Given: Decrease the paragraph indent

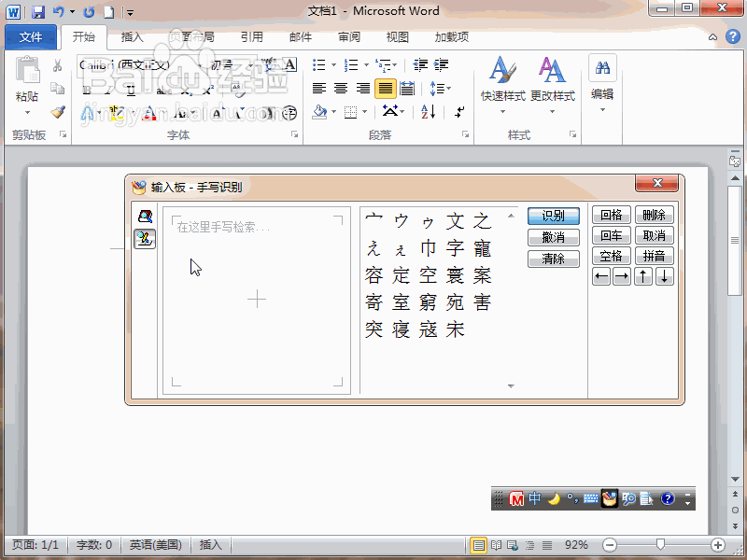Looking at the screenshot, I should click(x=420, y=64).
